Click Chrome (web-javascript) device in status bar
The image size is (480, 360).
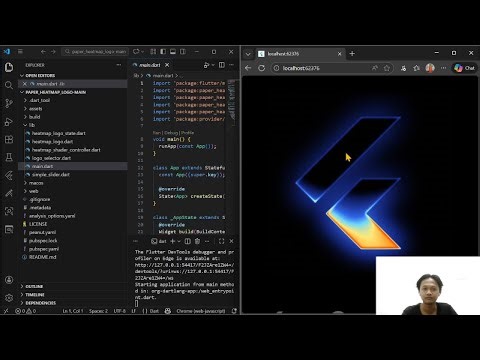point(201,311)
